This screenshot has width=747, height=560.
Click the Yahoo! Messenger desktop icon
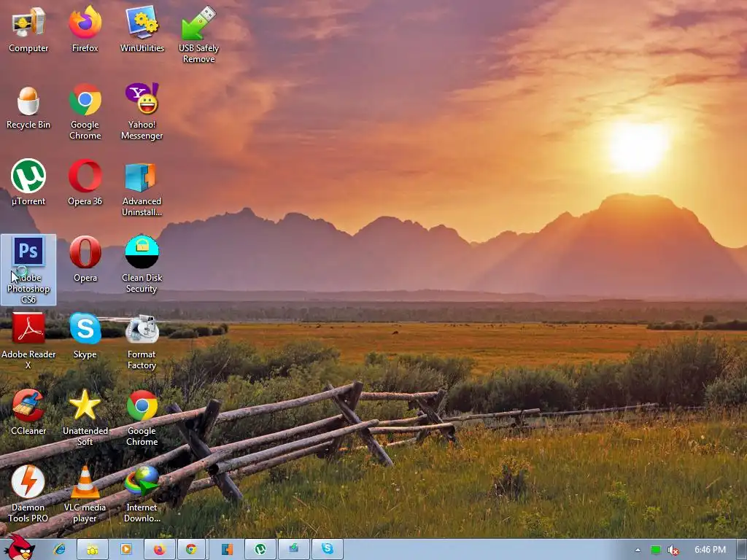[x=142, y=112]
